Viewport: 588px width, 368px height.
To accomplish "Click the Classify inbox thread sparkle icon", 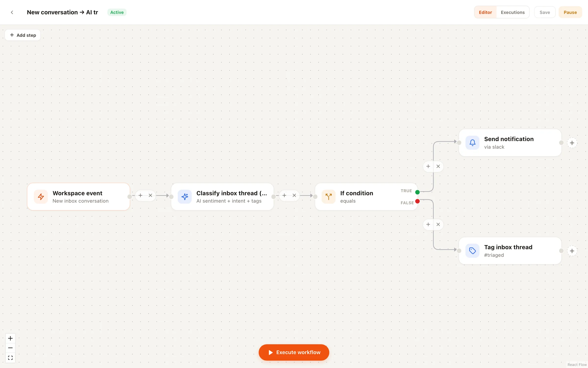I will [x=185, y=197].
